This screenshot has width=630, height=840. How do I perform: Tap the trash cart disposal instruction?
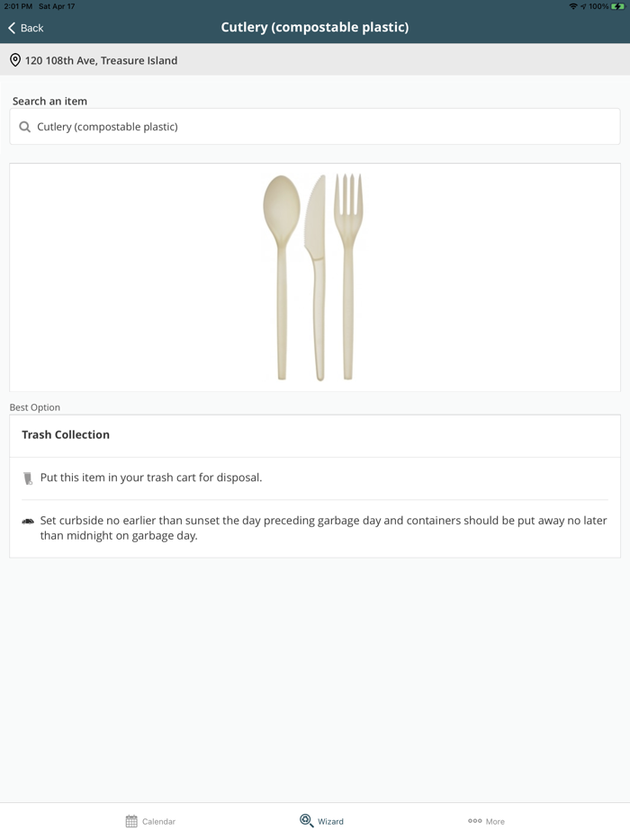(x=151, y=478)
